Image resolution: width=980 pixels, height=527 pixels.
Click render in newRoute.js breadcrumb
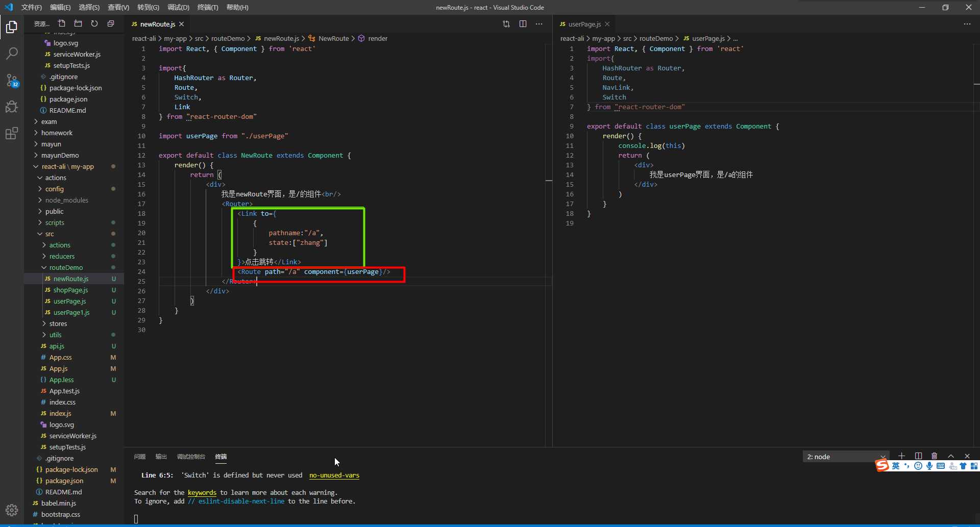coord(378,38)
